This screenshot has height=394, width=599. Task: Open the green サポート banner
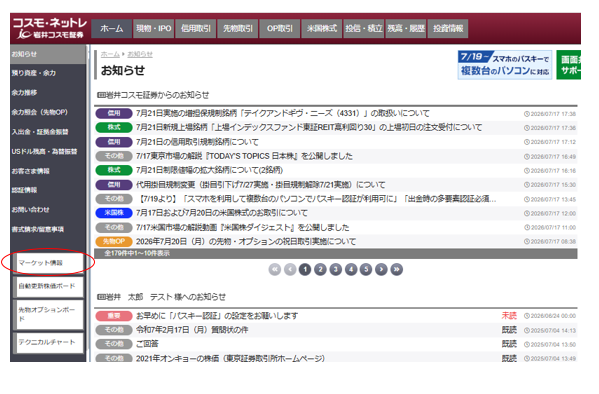point(568,65)
